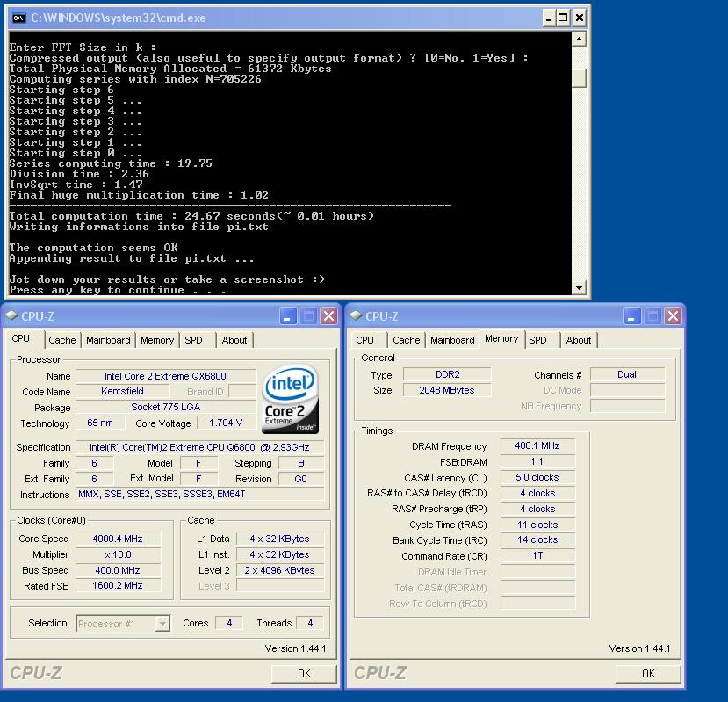The height and width of the screenshot is (702, 728).
Task: Click the 65 nm technology value
Action: [100, 423]
